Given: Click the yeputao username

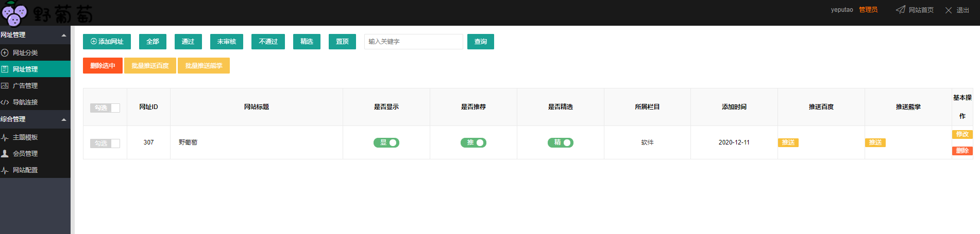Looking at the screenshot, I should [x=842, y=10].
